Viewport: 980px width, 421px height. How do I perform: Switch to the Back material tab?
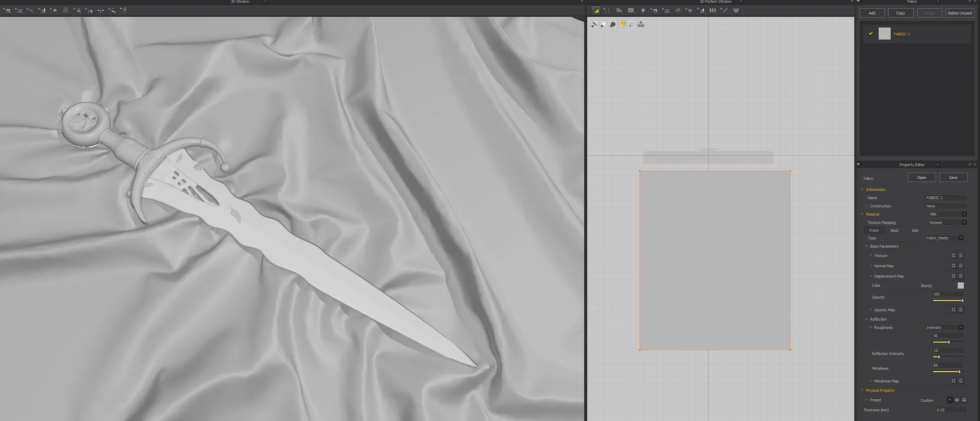[894, 230]
